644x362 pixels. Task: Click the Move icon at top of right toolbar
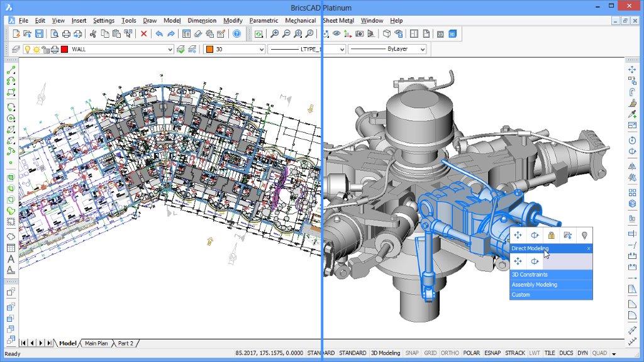pyautogui.click(x=632, y=70)
